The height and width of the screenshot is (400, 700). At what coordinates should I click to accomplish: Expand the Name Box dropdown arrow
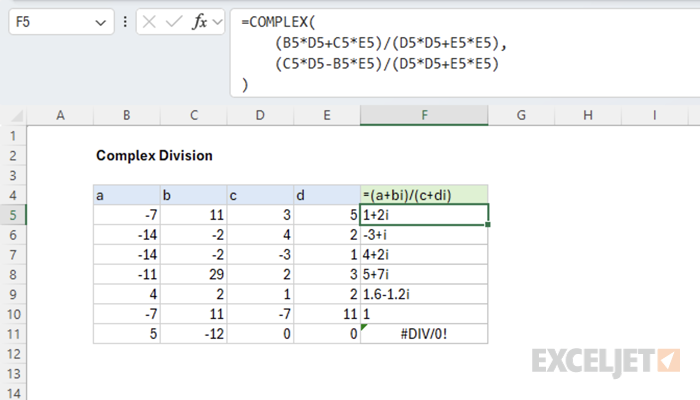pos(101,22)
